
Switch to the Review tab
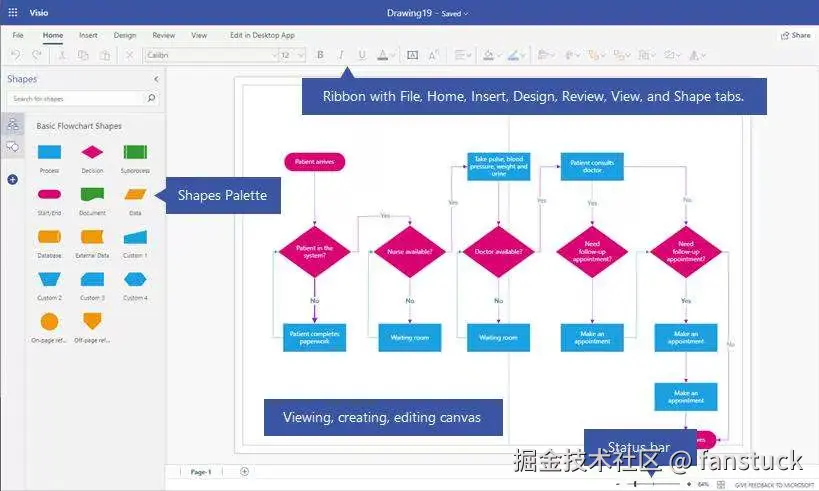click(x=163, y=35)
